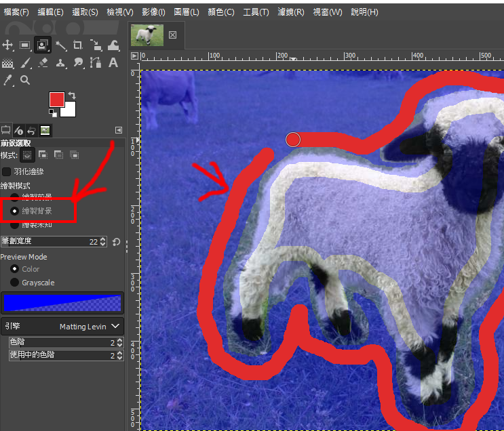Switch to the Tool Options dock tab
The image size is (504, 431).
[6, 130]
